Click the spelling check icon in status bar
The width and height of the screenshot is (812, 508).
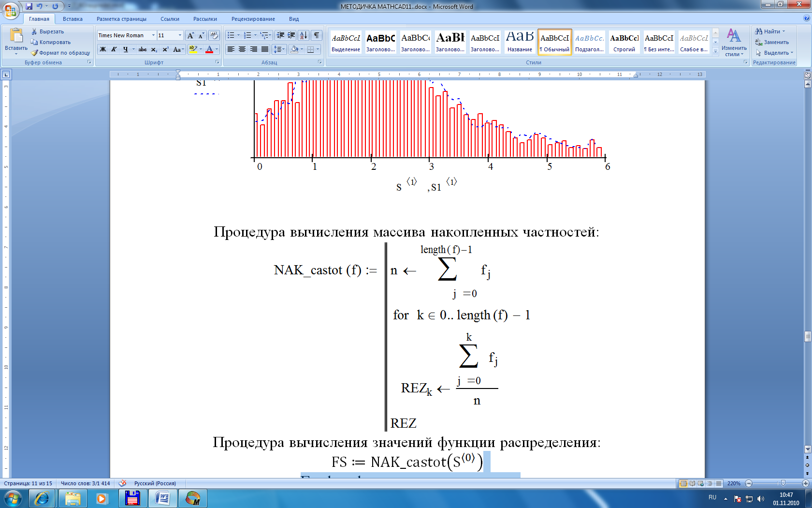(122, 483)
